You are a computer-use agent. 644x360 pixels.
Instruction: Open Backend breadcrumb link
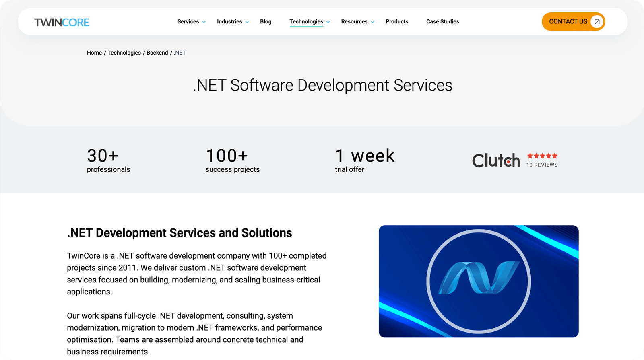click(157, 53)
